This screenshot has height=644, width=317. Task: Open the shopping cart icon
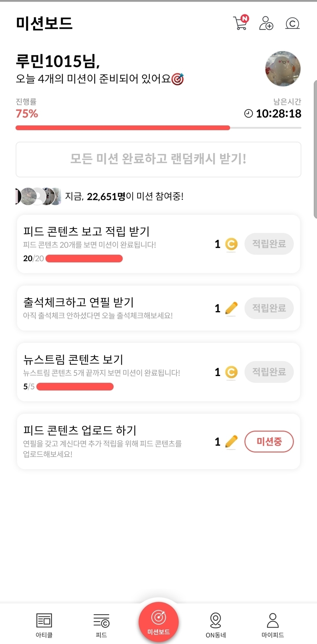[x=240, y=23]
